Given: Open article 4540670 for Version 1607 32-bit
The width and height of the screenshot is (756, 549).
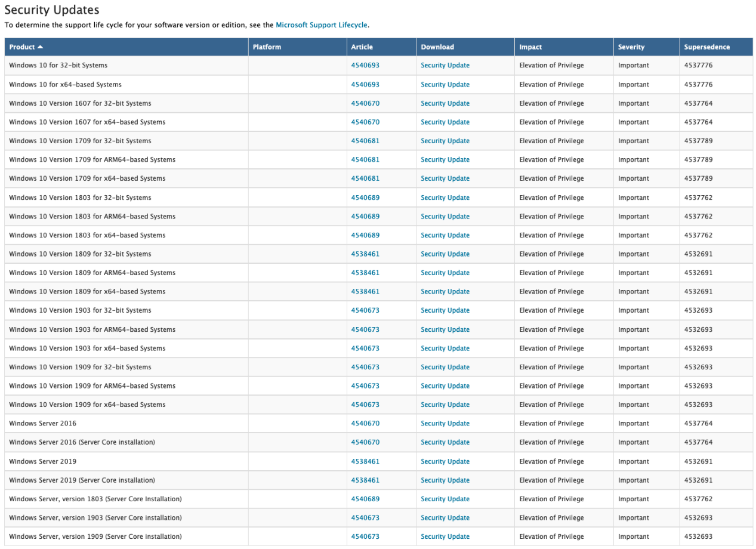Looking at the screenshot, I should 365,103.
